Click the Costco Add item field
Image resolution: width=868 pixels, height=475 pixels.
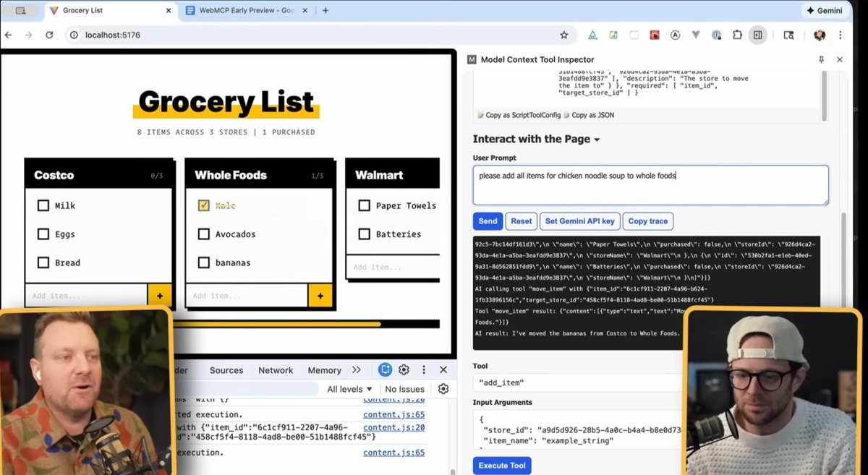pos(87,296)
